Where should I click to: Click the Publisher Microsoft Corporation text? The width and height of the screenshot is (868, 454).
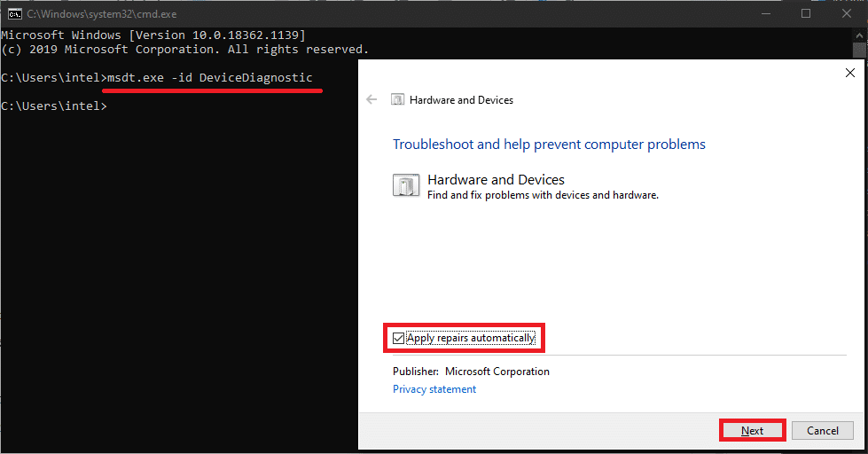[471, 372]
